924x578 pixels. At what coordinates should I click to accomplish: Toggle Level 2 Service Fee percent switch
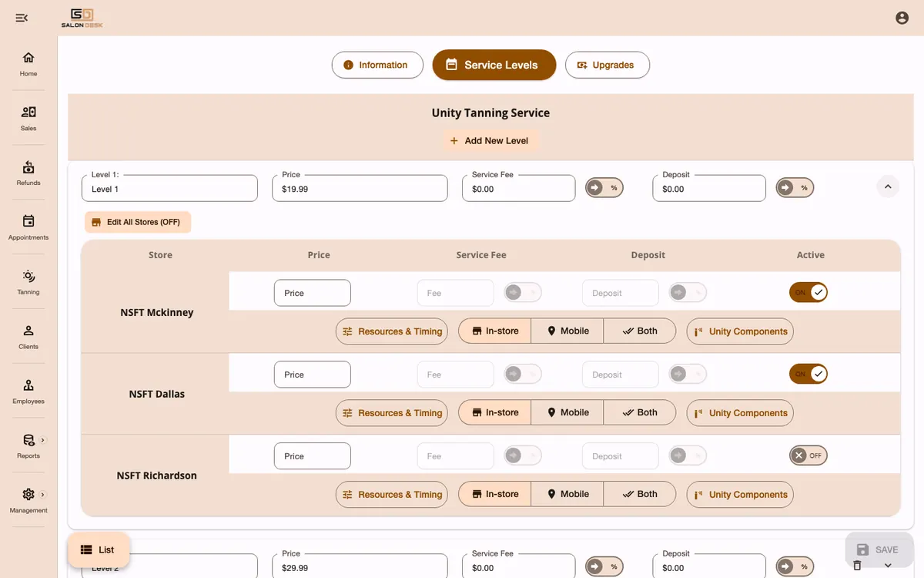click(604, 567)
